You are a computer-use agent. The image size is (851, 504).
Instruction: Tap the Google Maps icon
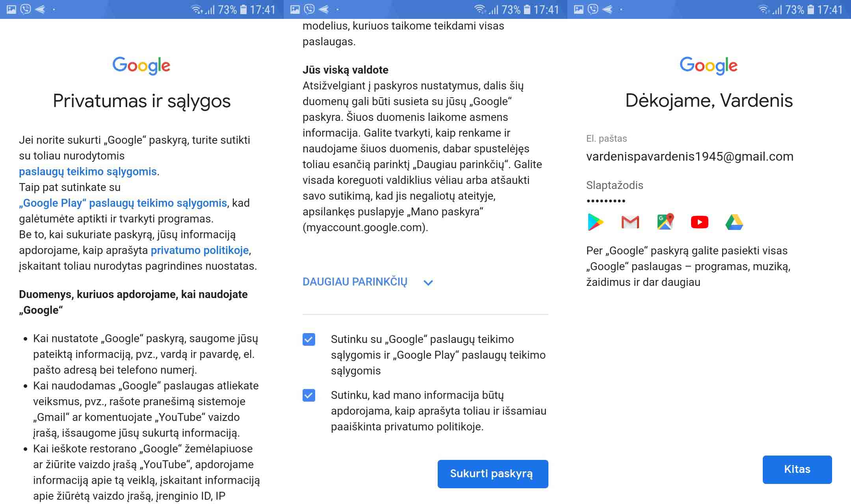(x=665, y=222)
